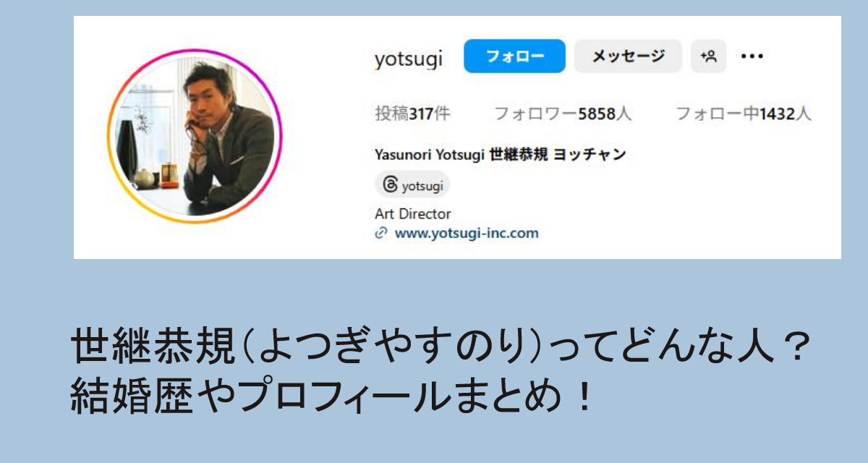View the フォロワー5858人 followers list
Screen dimensions: 868x463
coord(563,114)
